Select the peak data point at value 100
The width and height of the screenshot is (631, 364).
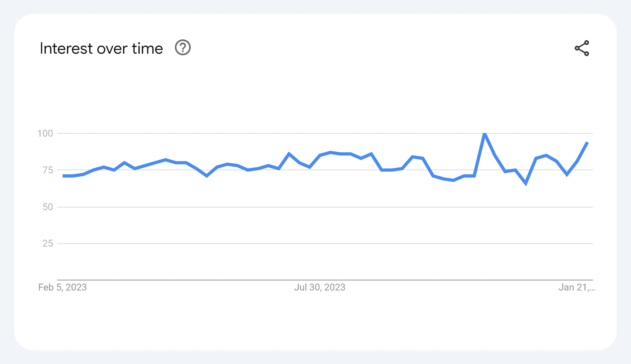coord(484,134)
